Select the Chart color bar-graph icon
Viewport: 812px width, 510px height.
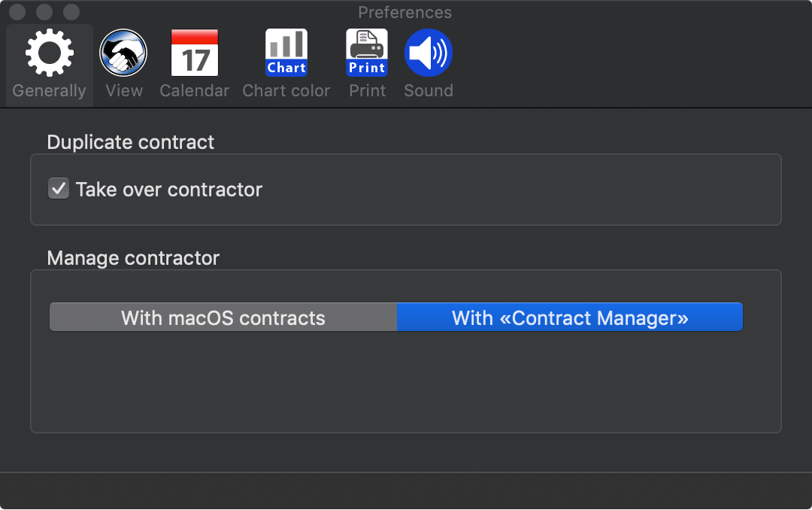[x=286, y=53]
